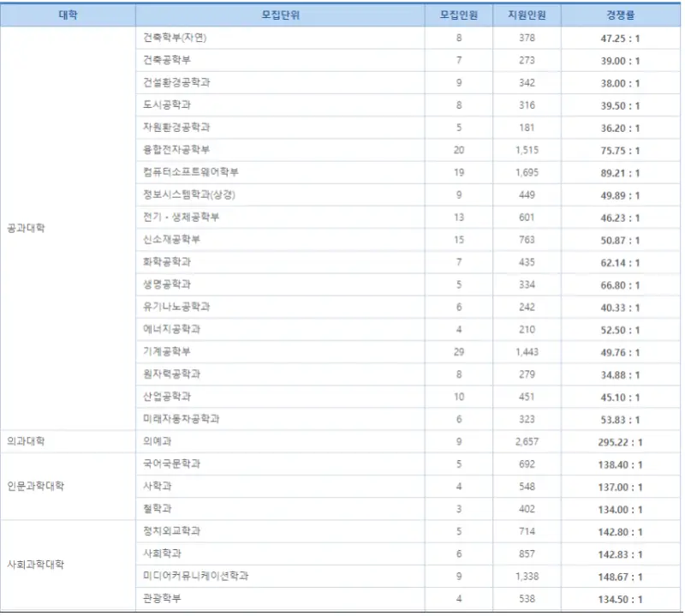Click the 정보시스템학과(상경) row name
Viewport: 685px width, 616px height.
(x=189, y=194)
